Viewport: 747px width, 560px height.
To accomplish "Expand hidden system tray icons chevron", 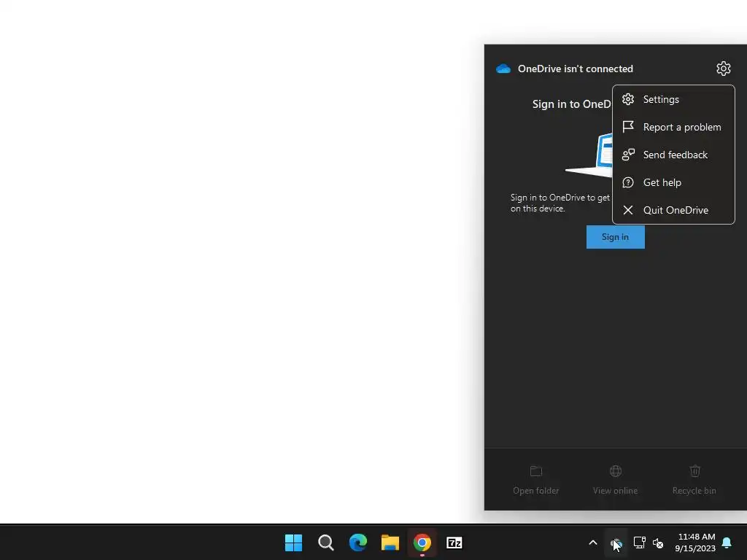I will point(593,542).
